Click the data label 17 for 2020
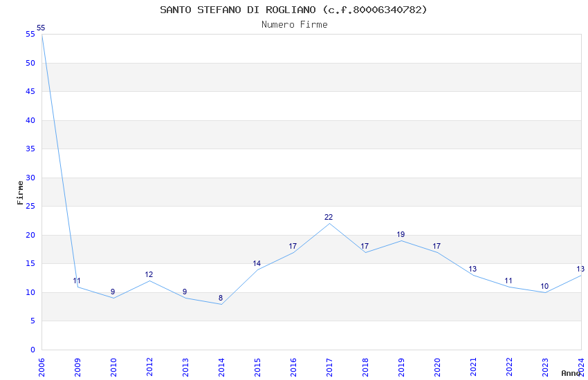588x380 pixels. [x=437, y=246]
